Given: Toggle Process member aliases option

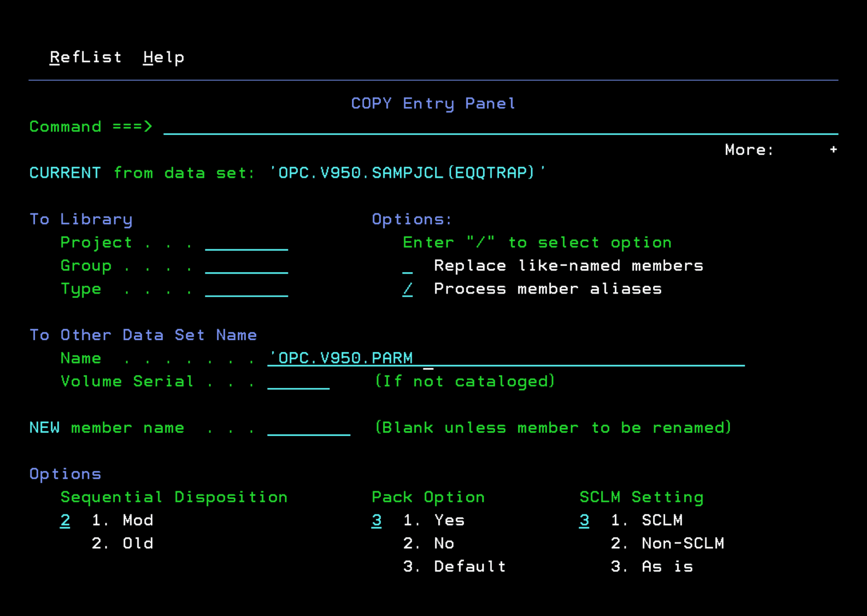Looking at the screenshot, I should (x=407, y=289).
